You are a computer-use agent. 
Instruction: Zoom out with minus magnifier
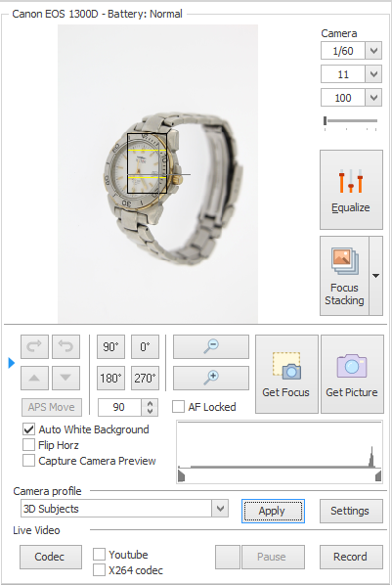(211, 346)
